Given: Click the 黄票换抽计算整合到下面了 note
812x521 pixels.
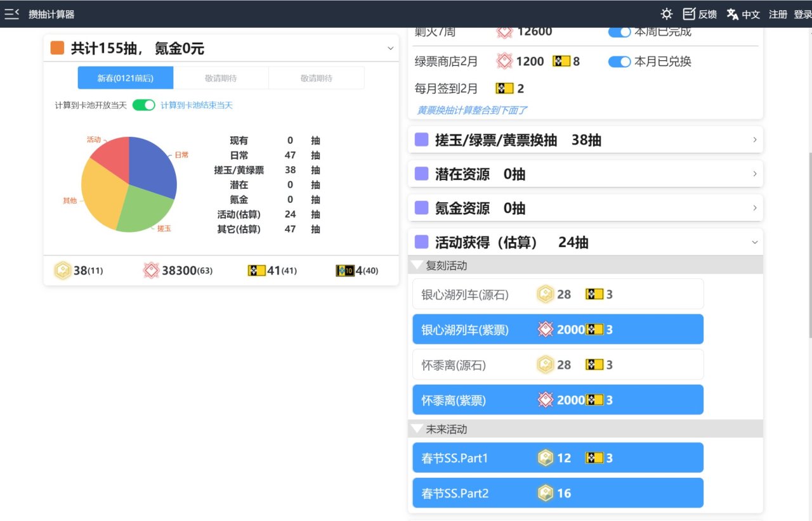Looking at the screenshot, I should click(x=472, y=110).
